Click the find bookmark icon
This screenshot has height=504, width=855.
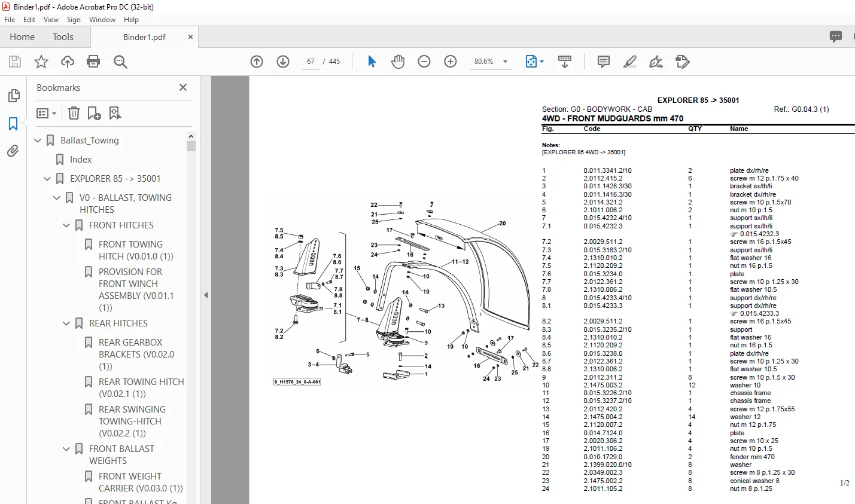tap(115, 113)
